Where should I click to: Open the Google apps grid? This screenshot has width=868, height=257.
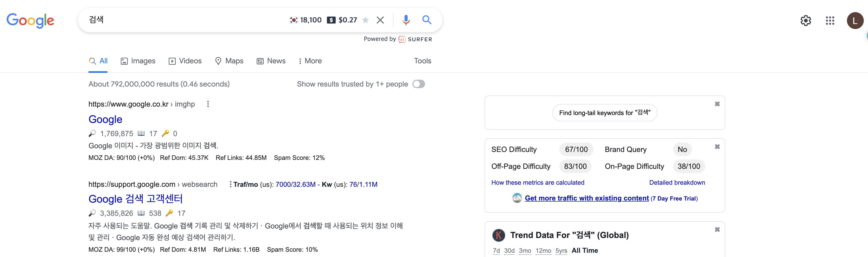point(830,21)
